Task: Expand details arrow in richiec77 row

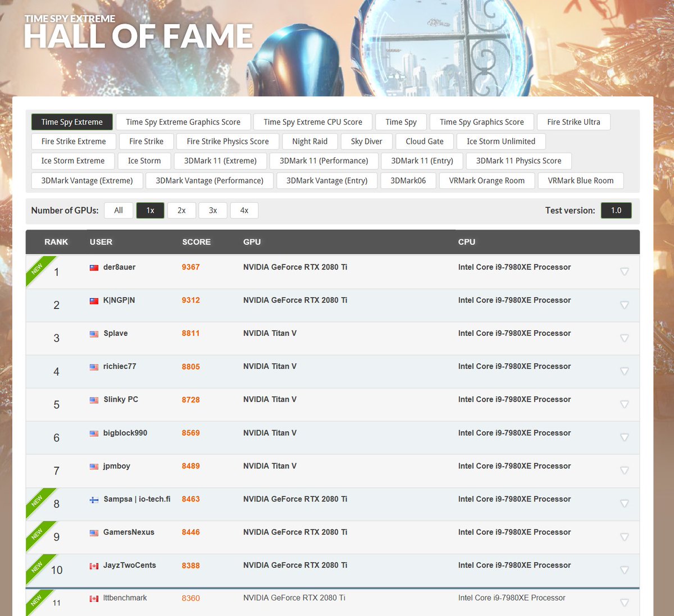Action: (624, 371)
